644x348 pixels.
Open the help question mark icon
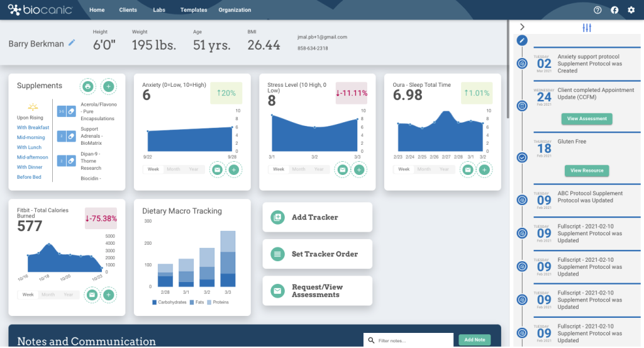tap(597, 10)
